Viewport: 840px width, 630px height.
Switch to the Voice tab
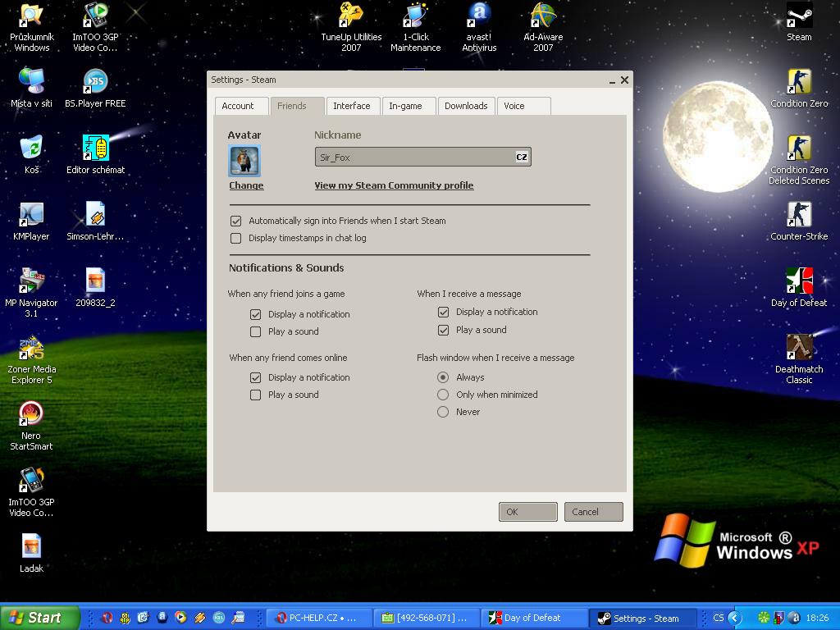[x=523, y=106]
